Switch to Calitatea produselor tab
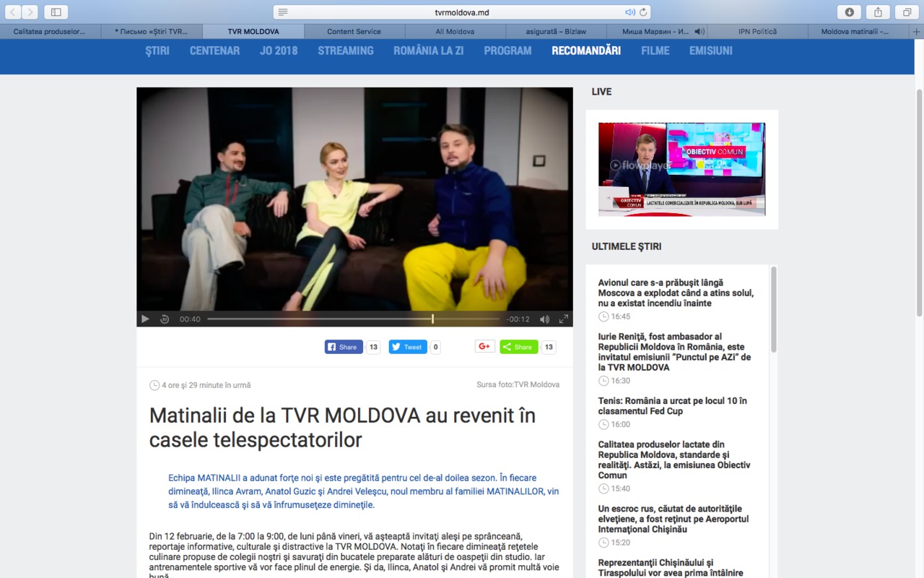 (x=51, y=32)
